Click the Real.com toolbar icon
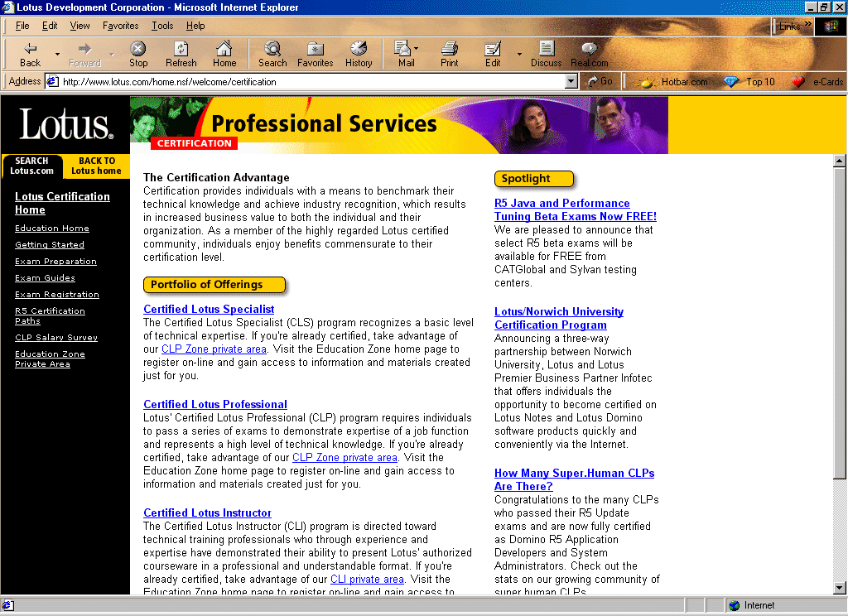Viewport: 848px width, 616px height. pos(590,49)
